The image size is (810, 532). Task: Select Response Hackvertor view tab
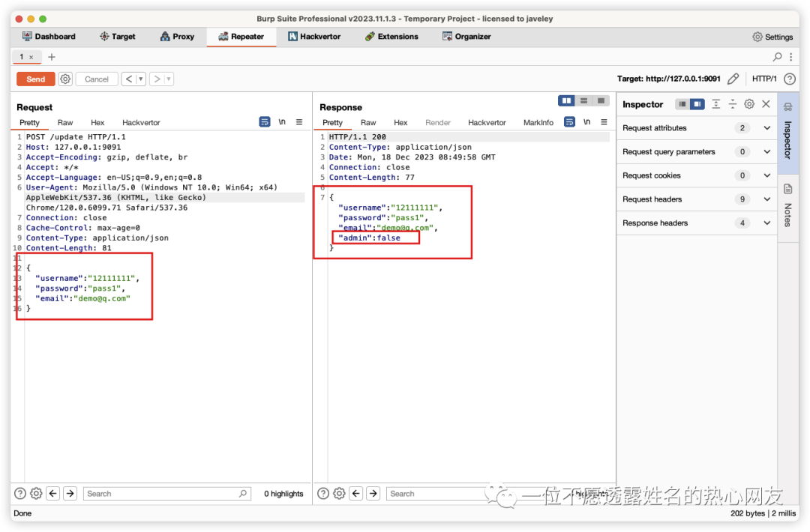(x=487, y=122)
